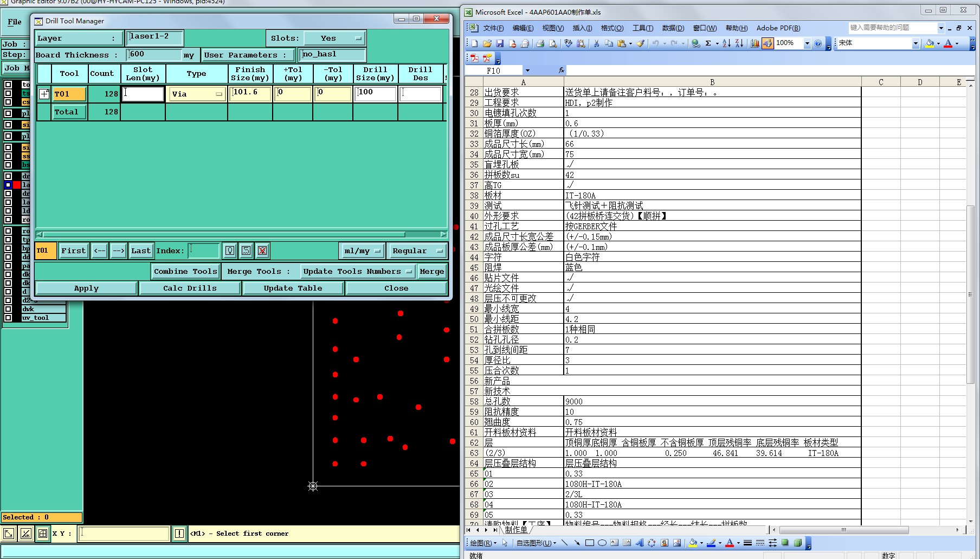Click the Slot Len input field for T01
This screenshot has height=559, width=980.
coord(143,94)
